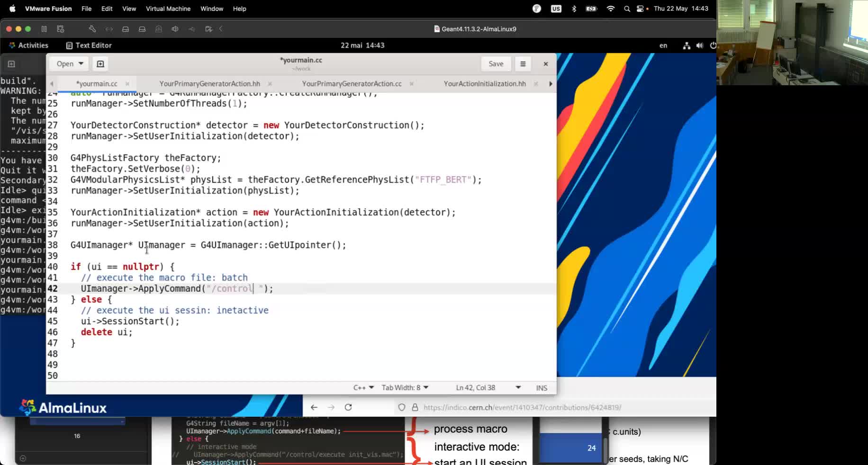
Task: Click the snapshots icon in VMware toolbar
Action: pos(60,29)
